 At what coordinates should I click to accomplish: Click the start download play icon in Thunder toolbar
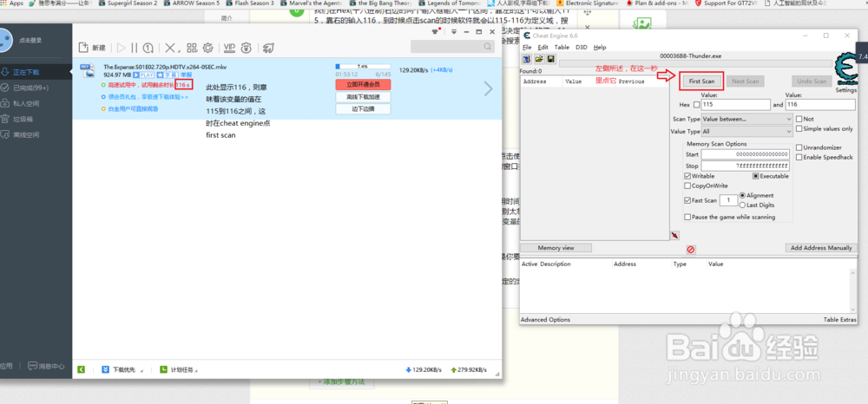pyautogui.click(x=122, y=48)
